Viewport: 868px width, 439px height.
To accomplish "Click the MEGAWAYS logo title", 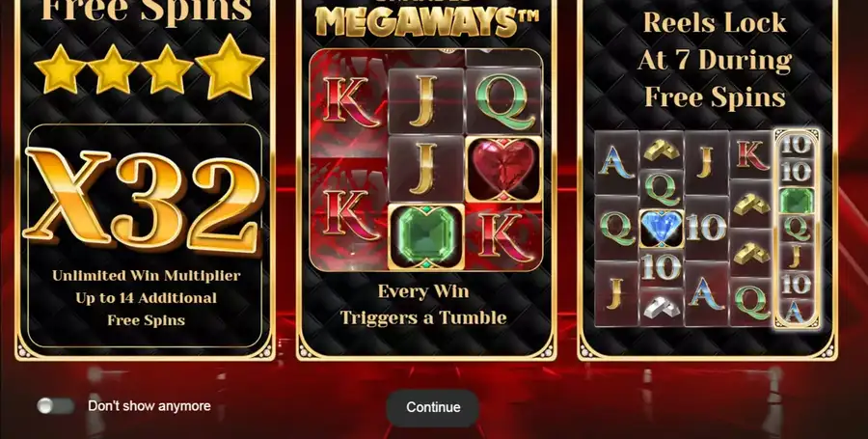I will click(426, 21).
